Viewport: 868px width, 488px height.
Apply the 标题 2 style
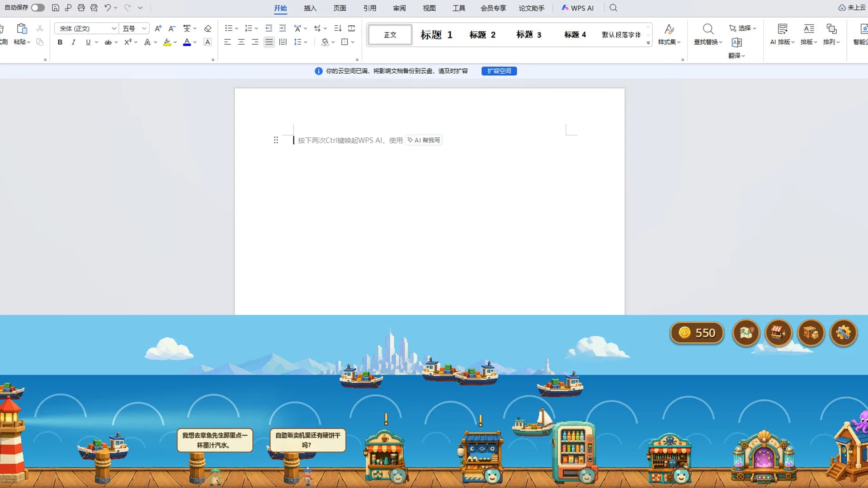point(483,35)
